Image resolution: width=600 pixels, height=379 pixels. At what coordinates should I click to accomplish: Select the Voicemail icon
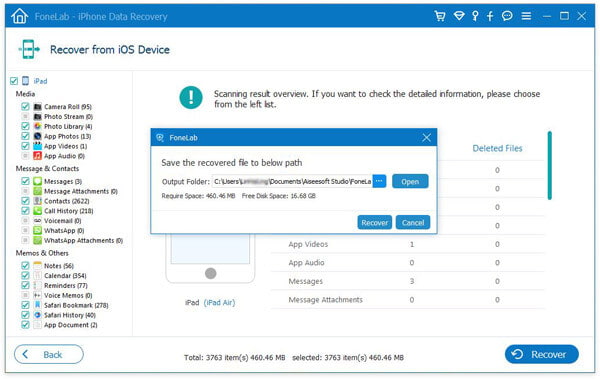click(37, 221)
